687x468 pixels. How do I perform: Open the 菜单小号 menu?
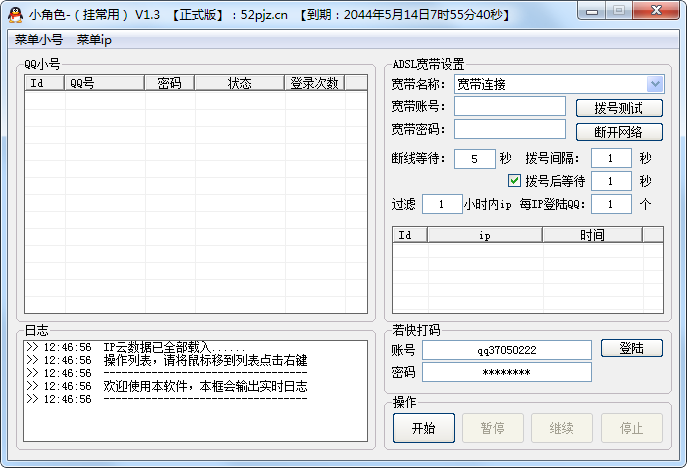point(39,40)
